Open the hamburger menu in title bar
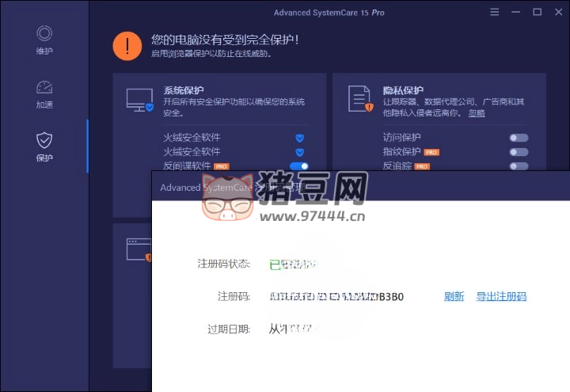This screenshot has width=570, height=392. (495, 13)
